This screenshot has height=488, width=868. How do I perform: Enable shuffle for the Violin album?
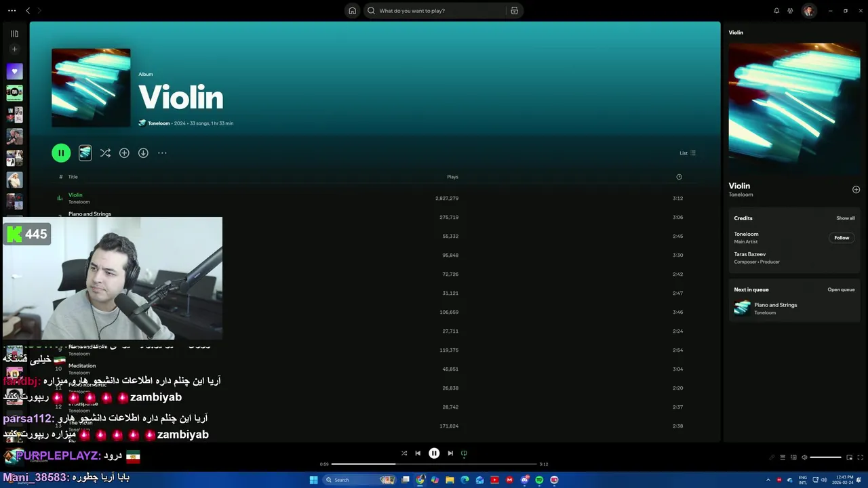[105, 153]
